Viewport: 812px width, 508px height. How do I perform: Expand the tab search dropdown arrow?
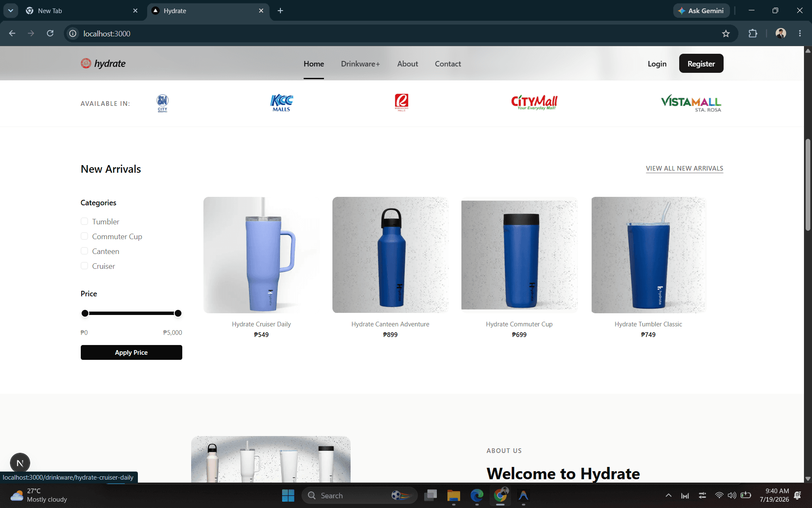11,11
